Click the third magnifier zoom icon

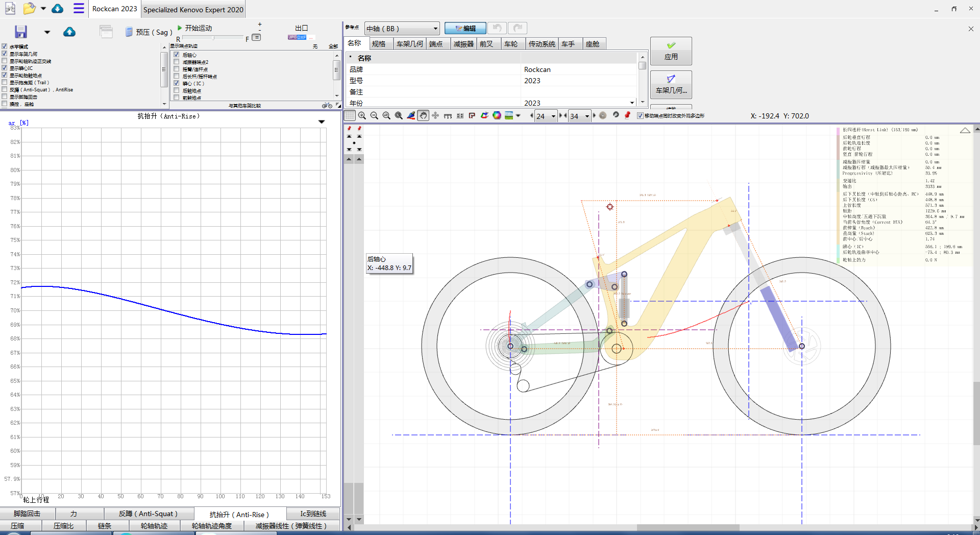click(386, 116)
